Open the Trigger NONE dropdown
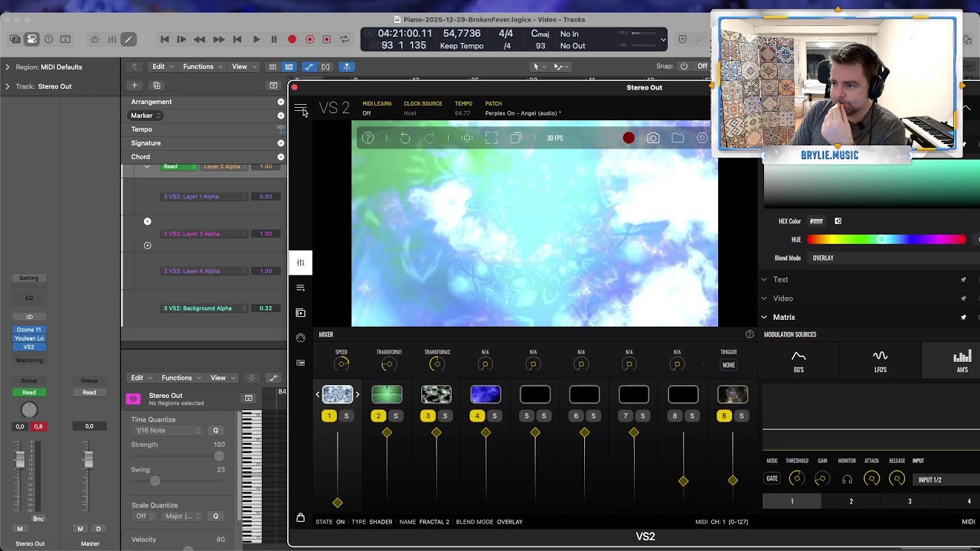This screenshot has height=551, width=980. pos(728,365)
